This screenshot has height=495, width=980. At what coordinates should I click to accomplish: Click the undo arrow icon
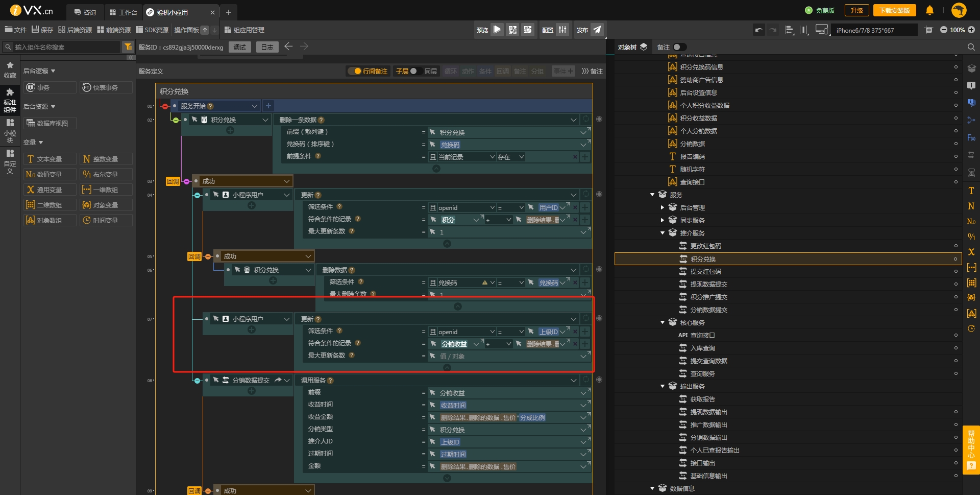[x=759, y=30]
